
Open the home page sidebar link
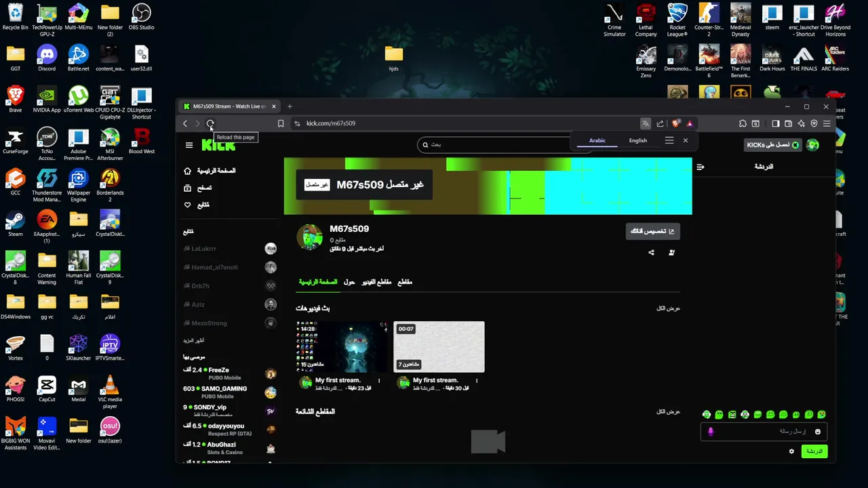click(x=210, y=171)
